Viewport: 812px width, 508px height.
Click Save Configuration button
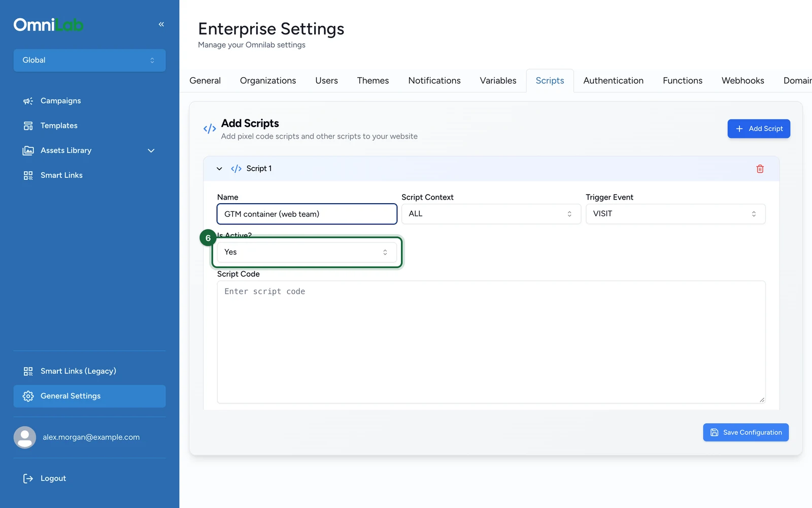(x=746, y=432)
